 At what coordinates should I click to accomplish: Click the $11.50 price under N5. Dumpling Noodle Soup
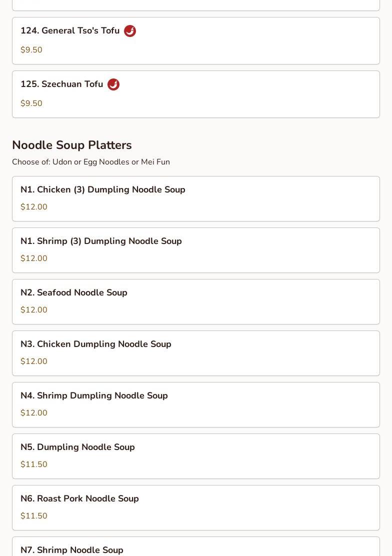34,464
